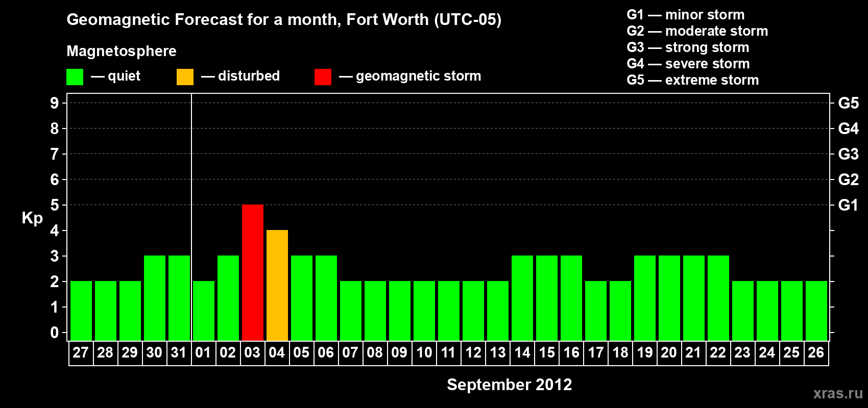Click the 'G5 — extreme storm' legend line

pos(692,80)
